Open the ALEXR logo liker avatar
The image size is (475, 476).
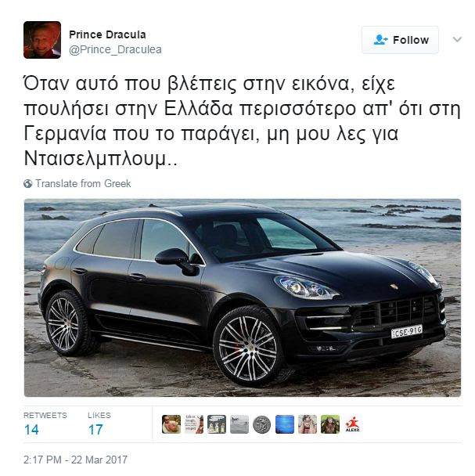[x=353, y=424]
